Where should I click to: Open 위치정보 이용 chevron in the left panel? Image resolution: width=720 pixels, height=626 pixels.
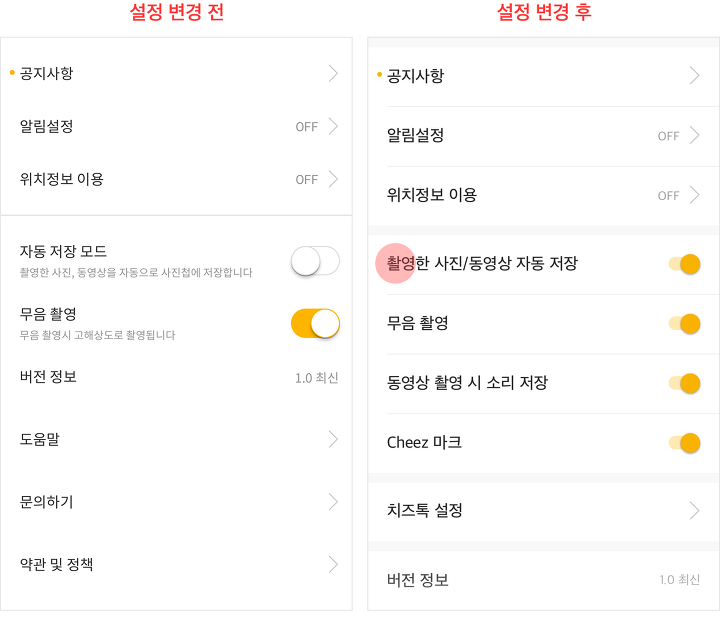[333, 179]
